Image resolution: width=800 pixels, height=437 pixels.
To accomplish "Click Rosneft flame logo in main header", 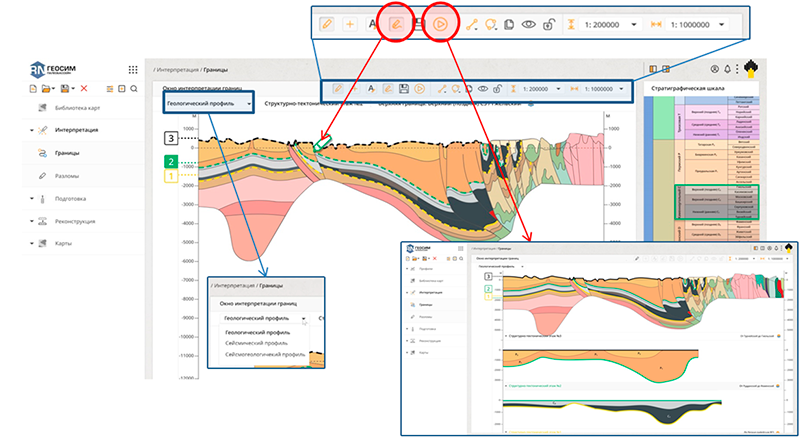I will click(751, 69).
